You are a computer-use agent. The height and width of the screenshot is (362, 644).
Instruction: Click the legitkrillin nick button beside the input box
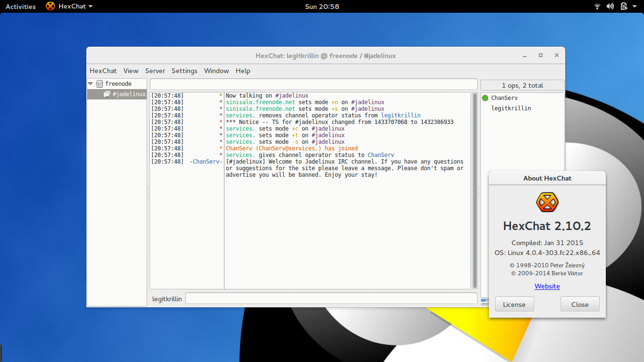167,299
